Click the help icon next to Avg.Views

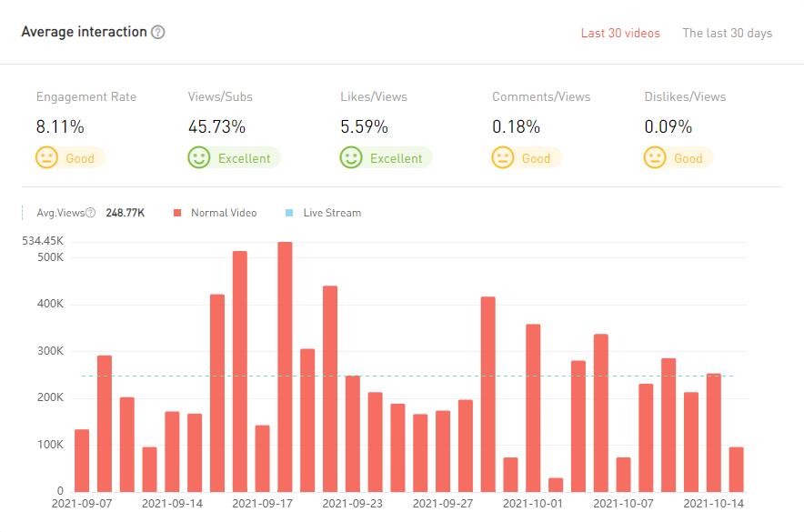coord(90,213)
